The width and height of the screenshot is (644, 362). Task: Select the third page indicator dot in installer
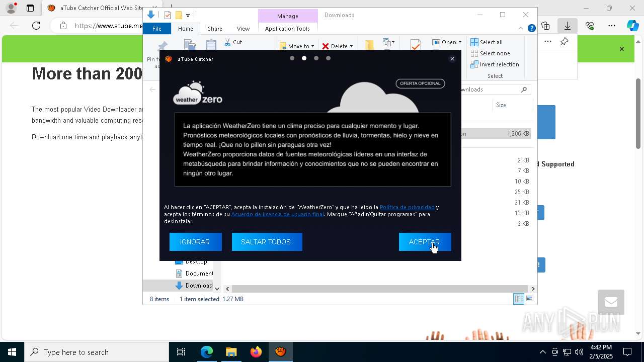click(316, 58)
